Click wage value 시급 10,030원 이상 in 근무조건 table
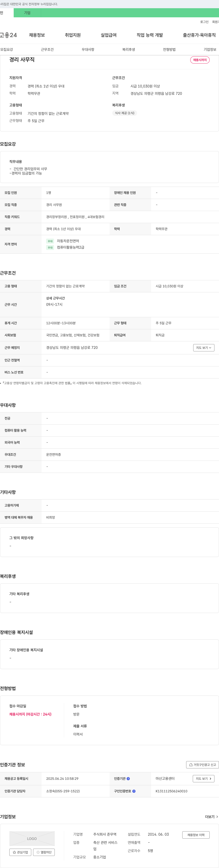The image size is (219, 868). (169, 286)
